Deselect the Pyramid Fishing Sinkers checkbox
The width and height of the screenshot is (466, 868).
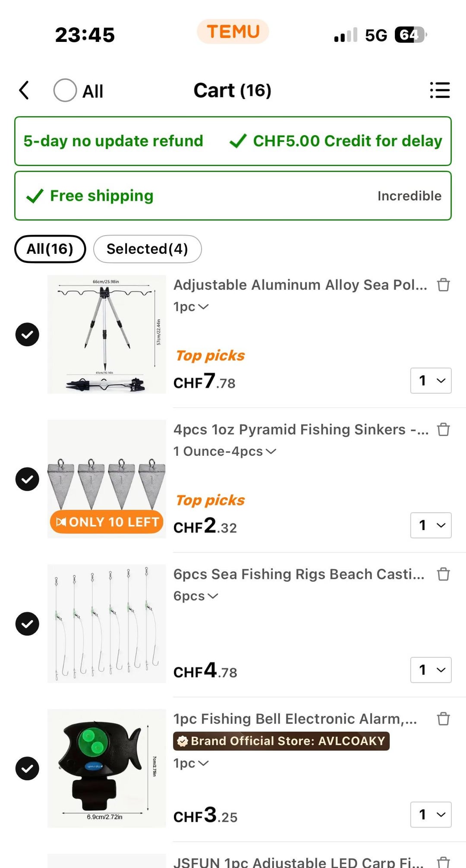[27, 479]
